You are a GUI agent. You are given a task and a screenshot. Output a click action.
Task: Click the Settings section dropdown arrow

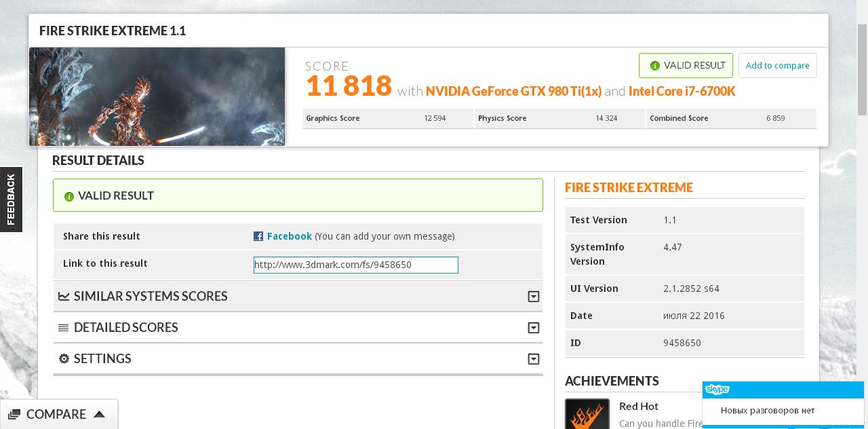[x=534, y=359]
